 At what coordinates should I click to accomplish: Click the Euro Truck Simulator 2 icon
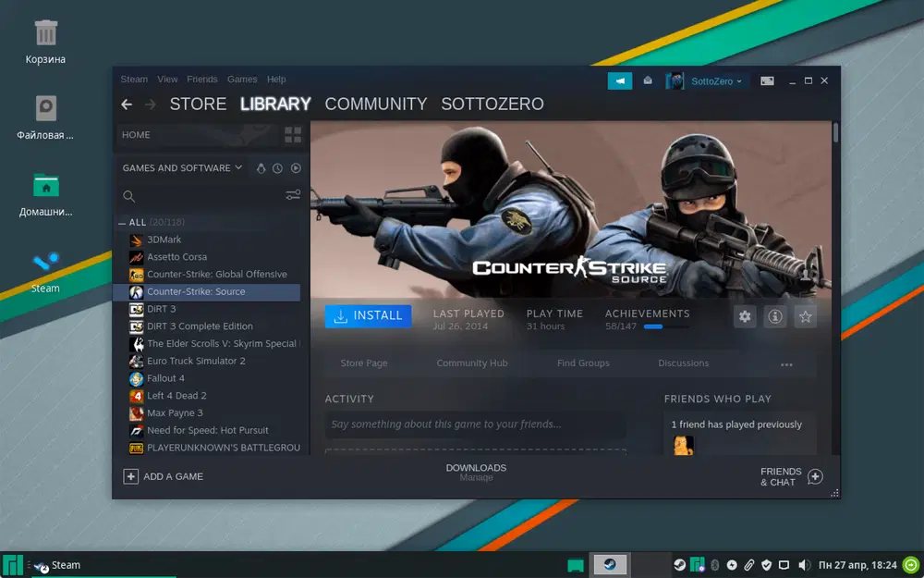(136, 361)
